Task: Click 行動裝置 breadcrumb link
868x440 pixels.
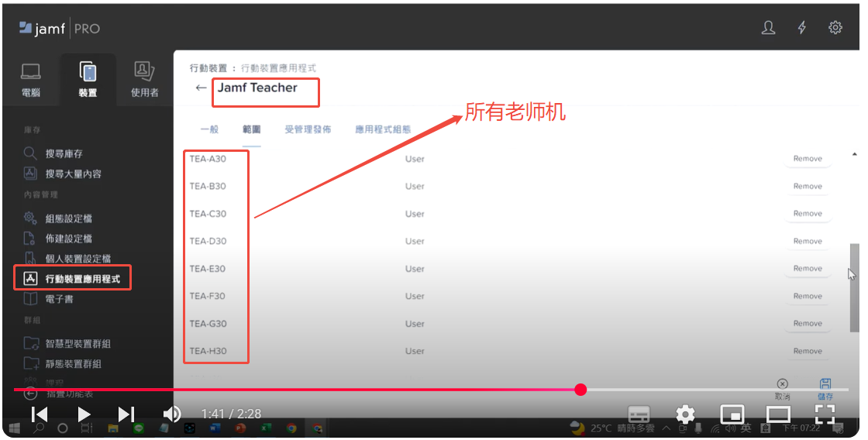Action: point(208,68)
